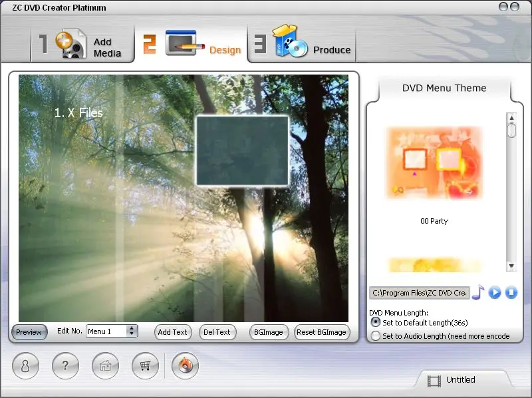Image resolution: width=532 pixels, height=398 pixels.
Task: Click the Design pencil screen icon
Action: (184, 43)
